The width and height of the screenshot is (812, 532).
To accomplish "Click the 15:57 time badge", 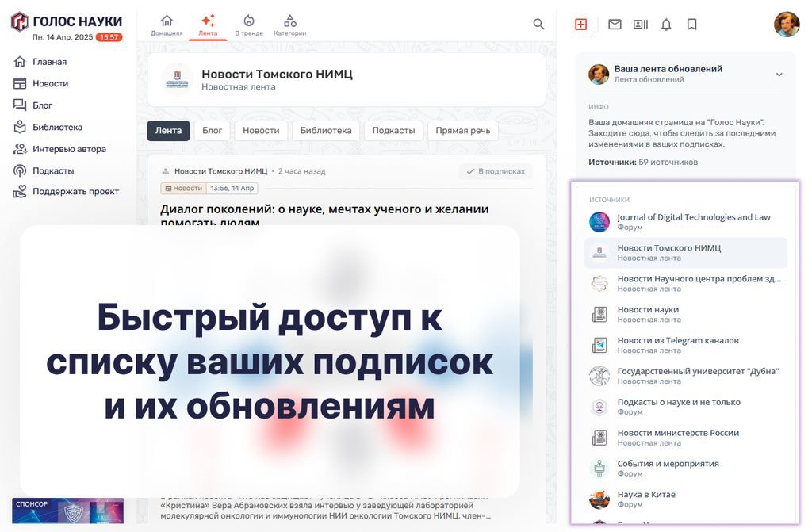I will click(x=109, y=37).
